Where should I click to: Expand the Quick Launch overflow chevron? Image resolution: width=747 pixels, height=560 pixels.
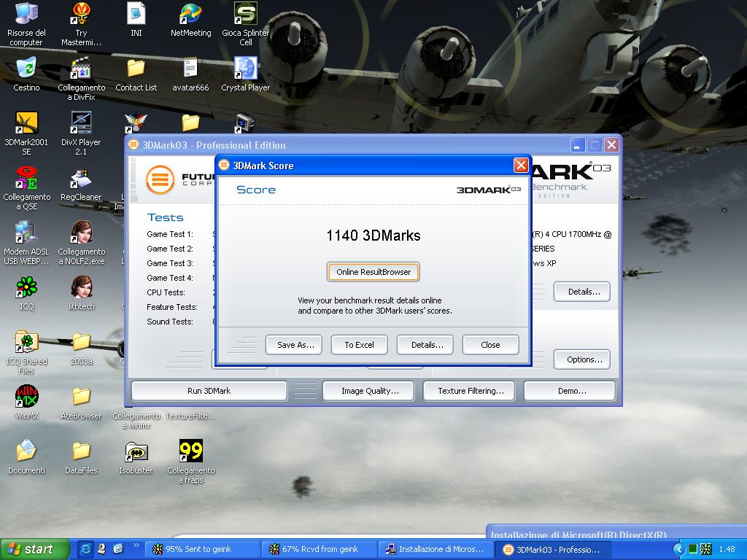136,545
